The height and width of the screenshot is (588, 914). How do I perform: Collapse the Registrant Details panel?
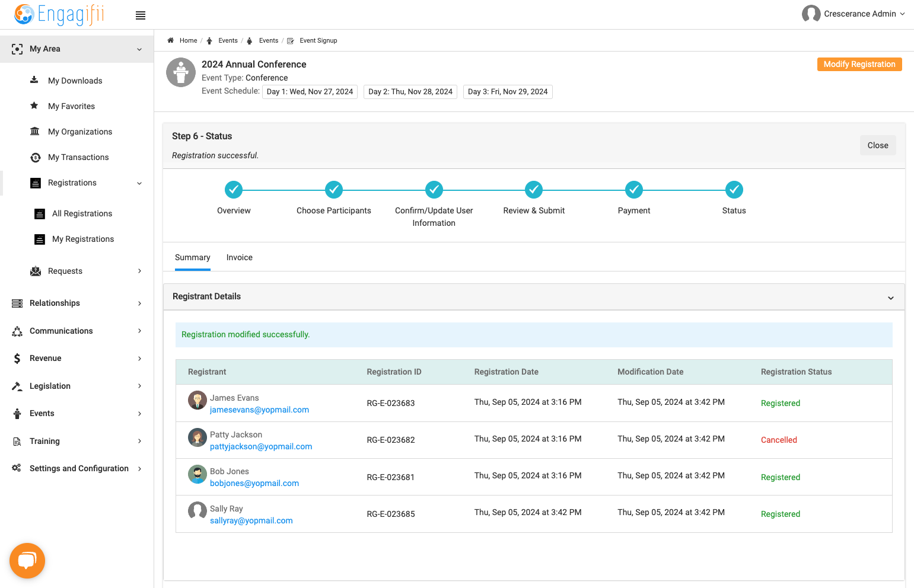pyautogui.click(x=890, y=298)
